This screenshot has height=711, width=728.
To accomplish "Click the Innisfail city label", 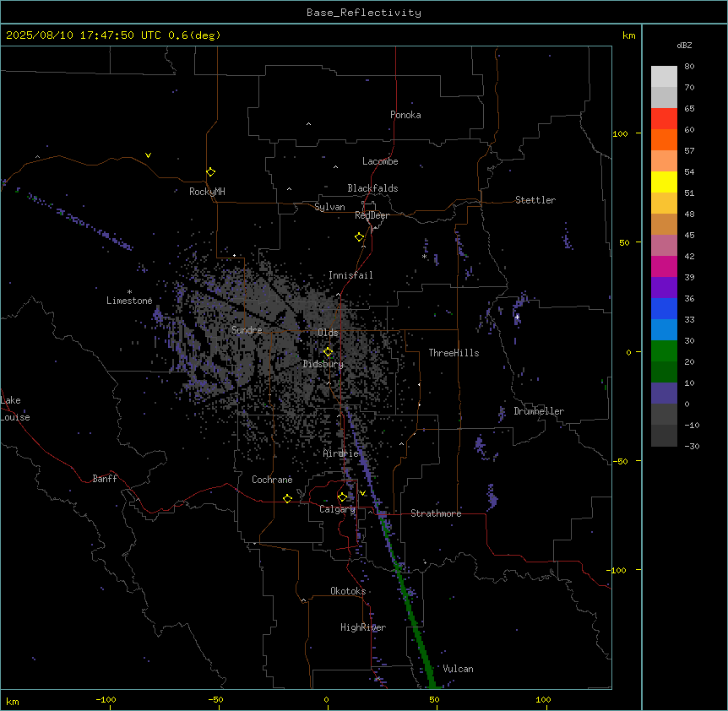I will pos(350,275).
